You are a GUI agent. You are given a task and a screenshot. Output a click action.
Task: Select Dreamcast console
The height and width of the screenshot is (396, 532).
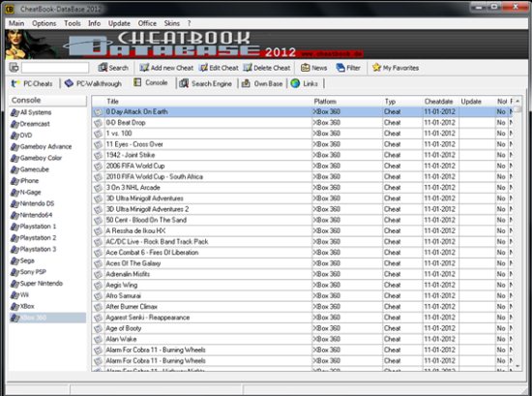(x=30, y=124)
